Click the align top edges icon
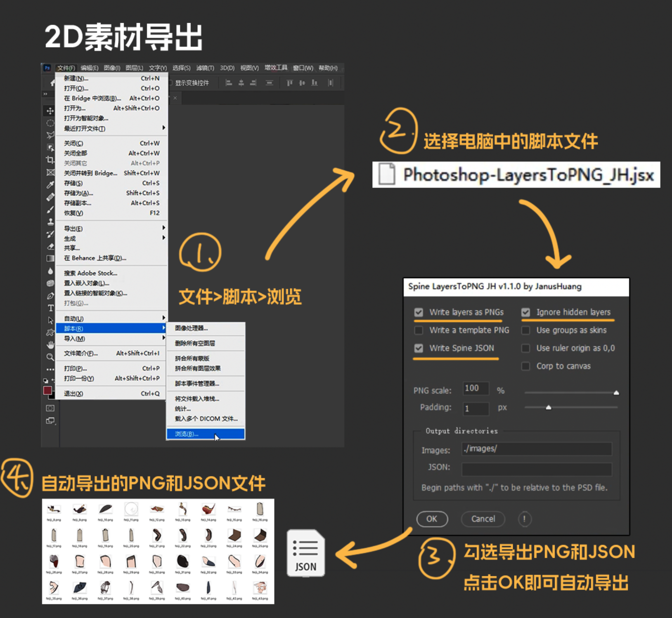 pyautogui.click(x=290, y=83)
